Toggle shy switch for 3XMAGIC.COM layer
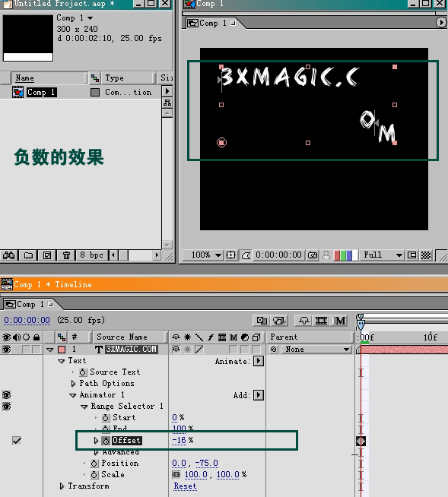This screenshot has width=448, height=497. [x=176, y=350]
